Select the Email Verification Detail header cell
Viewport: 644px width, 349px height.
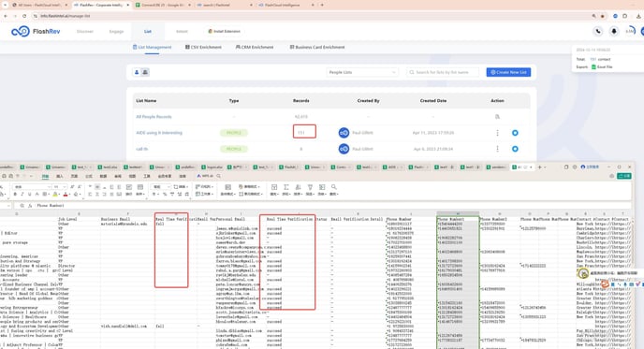358,219
